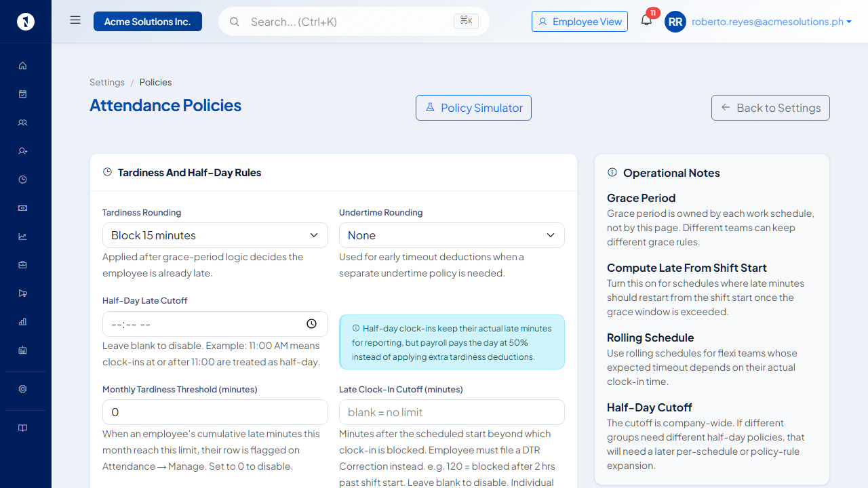Click the Half-Day Late Cutoff time field
Image resolution: width=868 pixels, height=488 pixels.
[215, 324]
